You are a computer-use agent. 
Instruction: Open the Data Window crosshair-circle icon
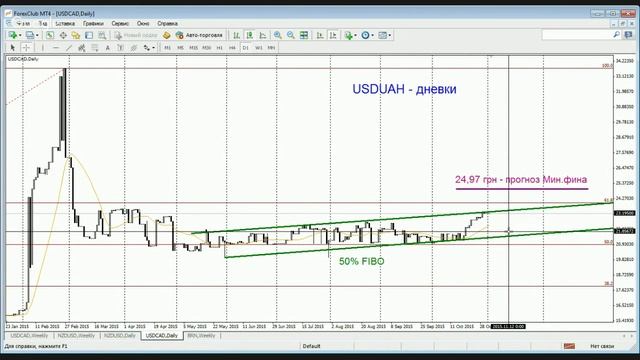[x=63, y=36]
